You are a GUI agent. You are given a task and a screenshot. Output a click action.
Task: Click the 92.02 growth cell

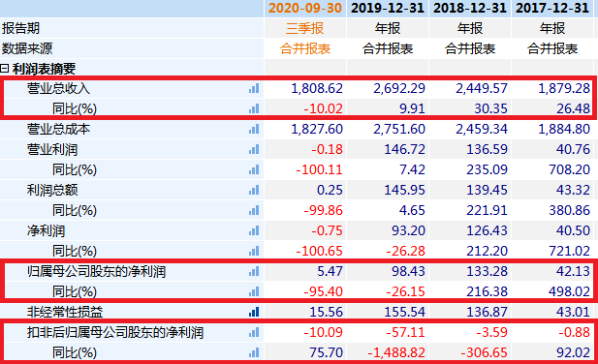[x=573, y=353]
